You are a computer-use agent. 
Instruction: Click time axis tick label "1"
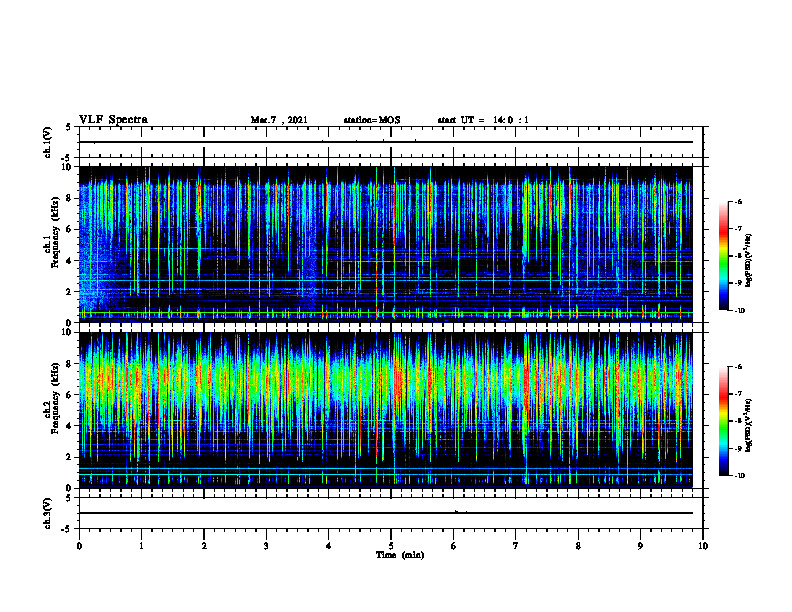pos(141,546)
